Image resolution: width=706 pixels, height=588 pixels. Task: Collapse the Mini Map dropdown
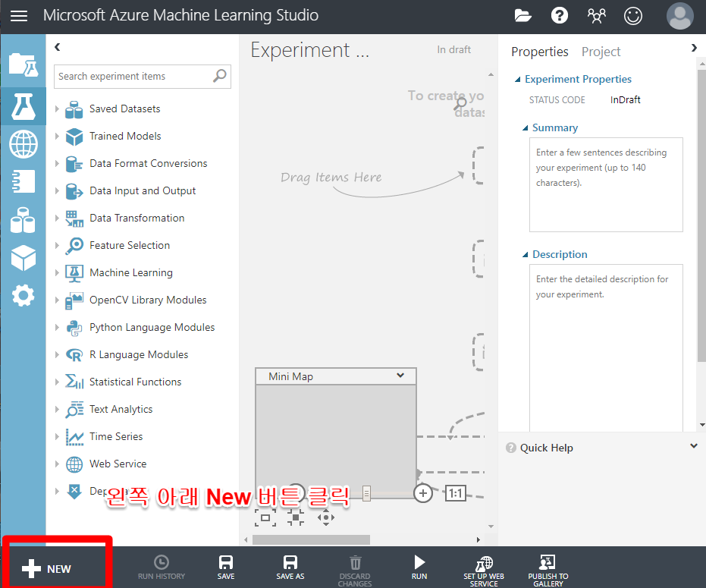point(400,376)
